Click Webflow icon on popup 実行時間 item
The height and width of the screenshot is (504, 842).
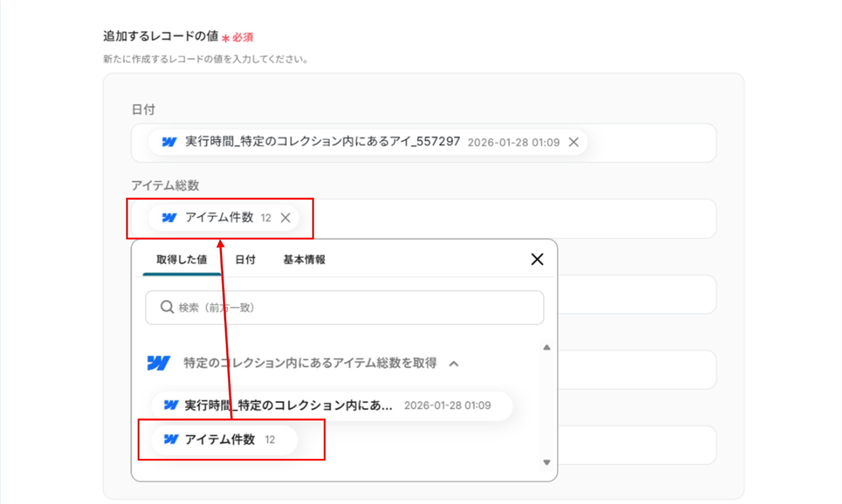pos(171,405)
